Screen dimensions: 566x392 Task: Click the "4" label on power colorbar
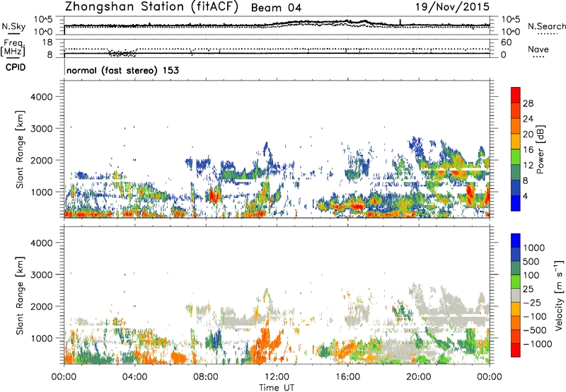(525, 196)
